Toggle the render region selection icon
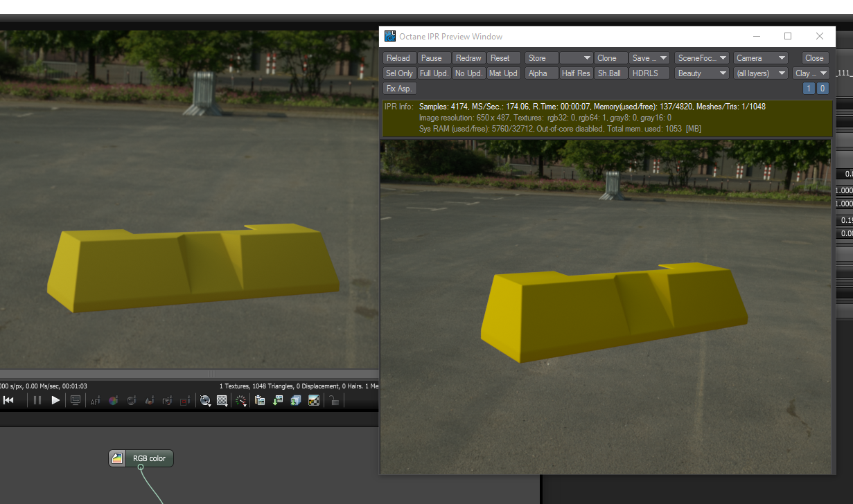Screen dimensions: 853x504 [185, 400]
